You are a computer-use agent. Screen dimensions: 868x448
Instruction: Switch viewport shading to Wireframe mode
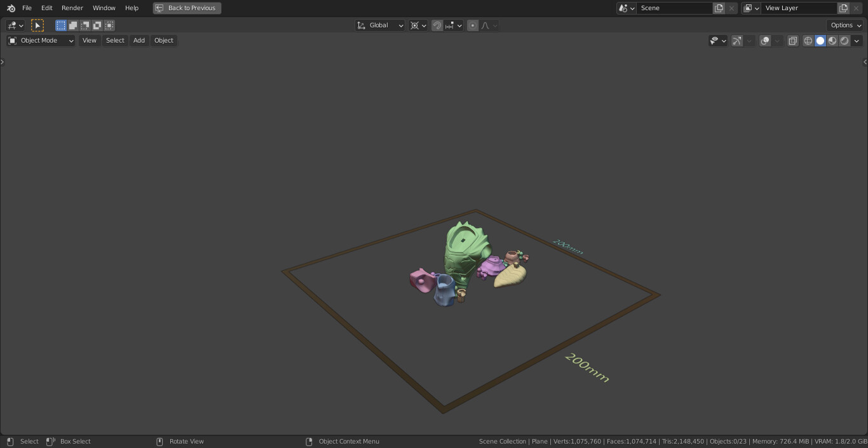[x=808, y=41]
